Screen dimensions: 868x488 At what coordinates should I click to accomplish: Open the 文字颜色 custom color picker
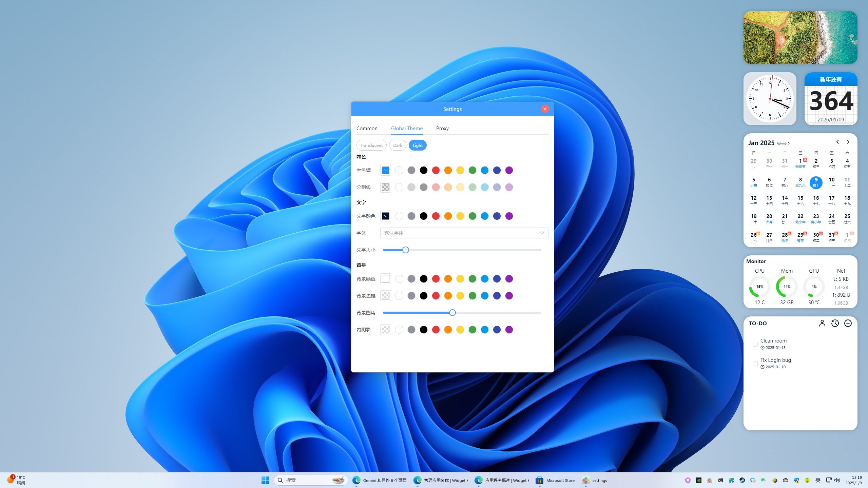pyautogui.click(x=385, y=216)
